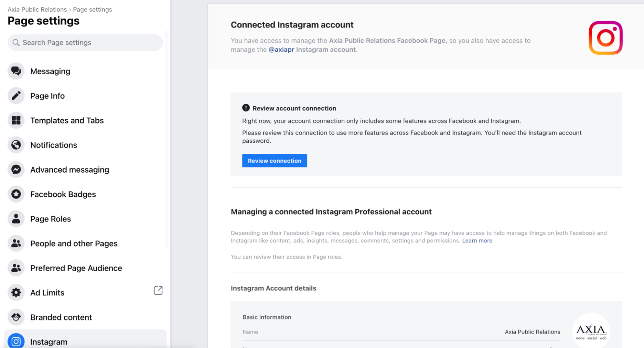Screen dimensions: 644x348
Task: Click the Branded content handshake icon
Action: (16, 317)
